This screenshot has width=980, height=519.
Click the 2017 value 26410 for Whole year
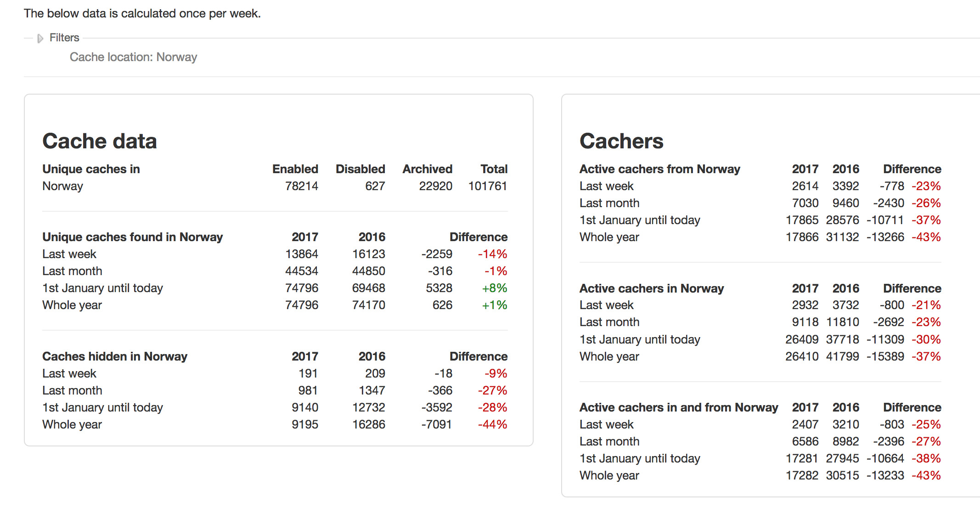click(801, 356)
